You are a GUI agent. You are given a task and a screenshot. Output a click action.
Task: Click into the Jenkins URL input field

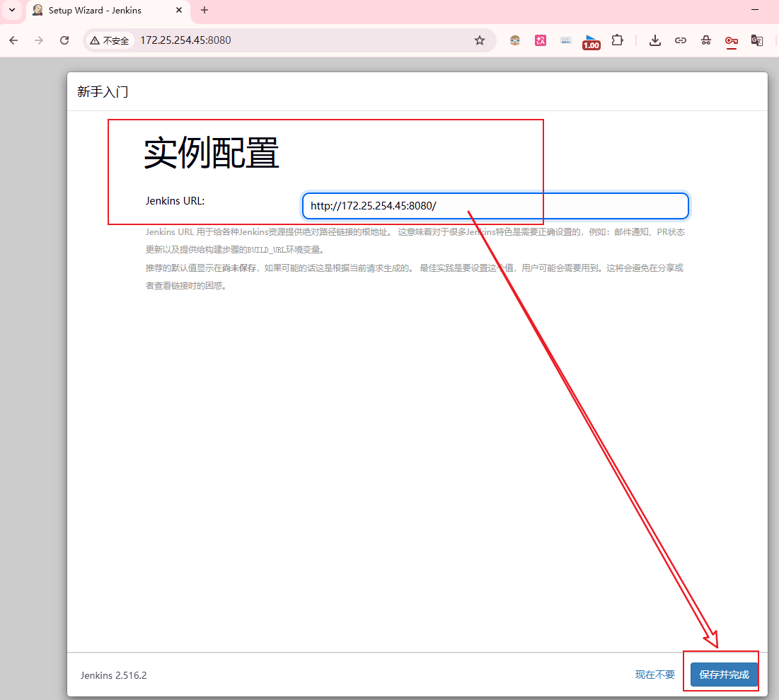pos(495,206)
